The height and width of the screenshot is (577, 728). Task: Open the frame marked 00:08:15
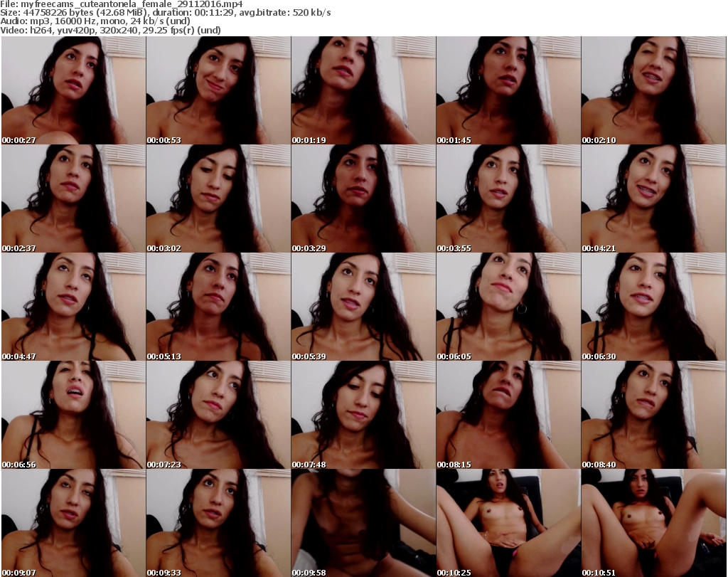[x=508, y=415]
